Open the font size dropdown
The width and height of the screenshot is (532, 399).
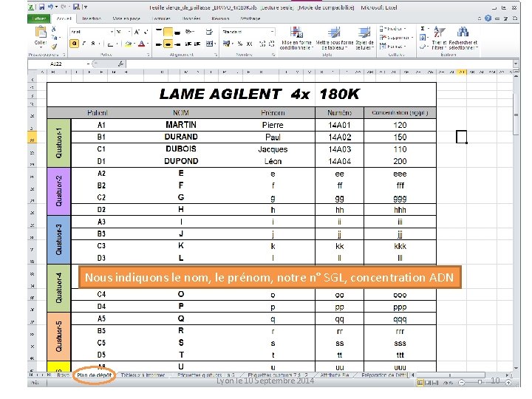129,32
